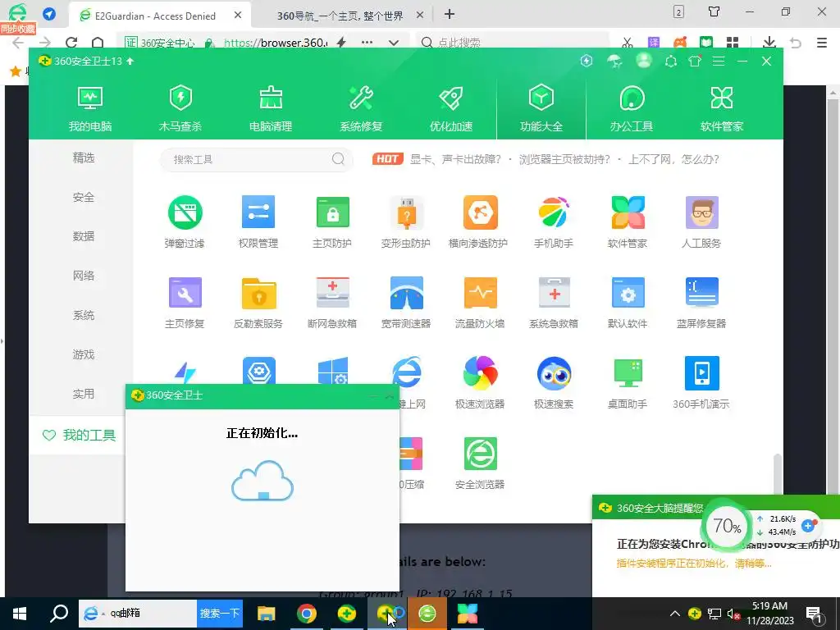This screenshot has height=630, width=840.
Task: Show hidden system tray icons
Action: (x=675, y=614)
